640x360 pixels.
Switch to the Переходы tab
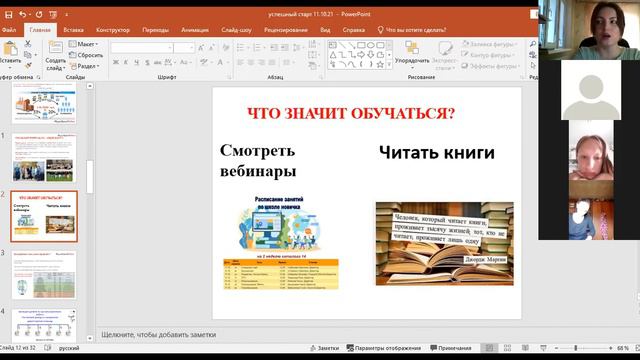(x=156, y=30)
